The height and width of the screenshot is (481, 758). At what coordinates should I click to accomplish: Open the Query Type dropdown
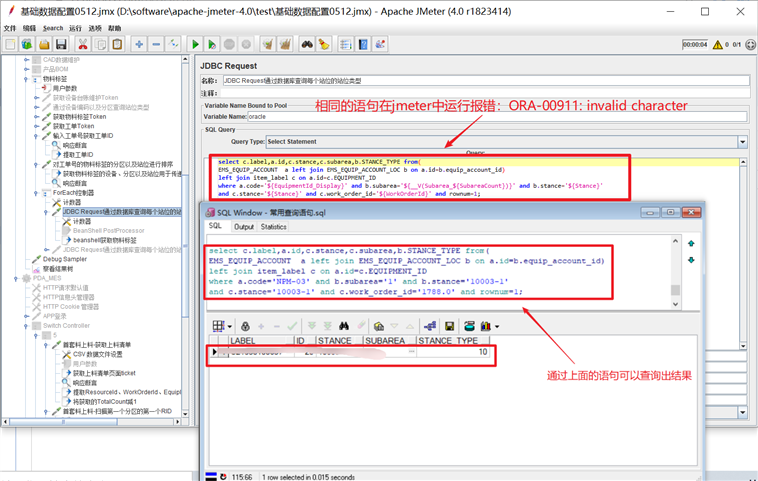[x=743, y=142]
